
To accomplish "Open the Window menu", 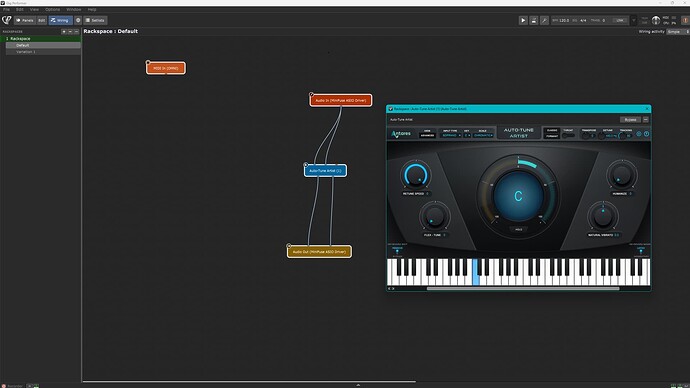I will (73, 9).
